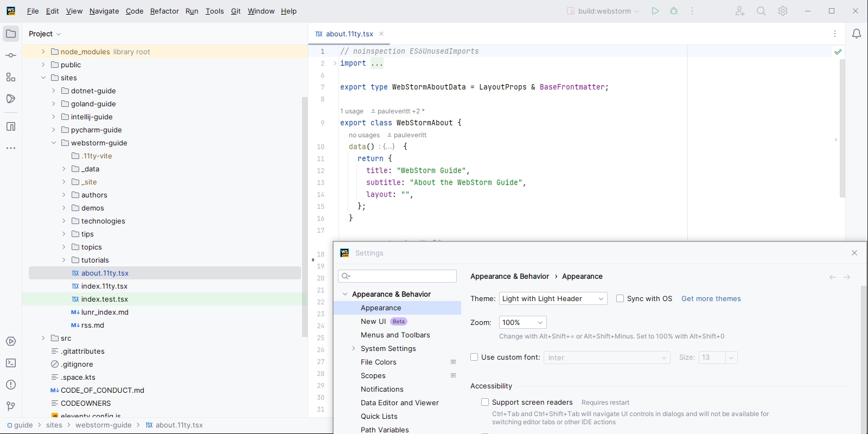Open the Project view dropdown
Viewport: 868px width, 434px height.
[x=44, y=34]
